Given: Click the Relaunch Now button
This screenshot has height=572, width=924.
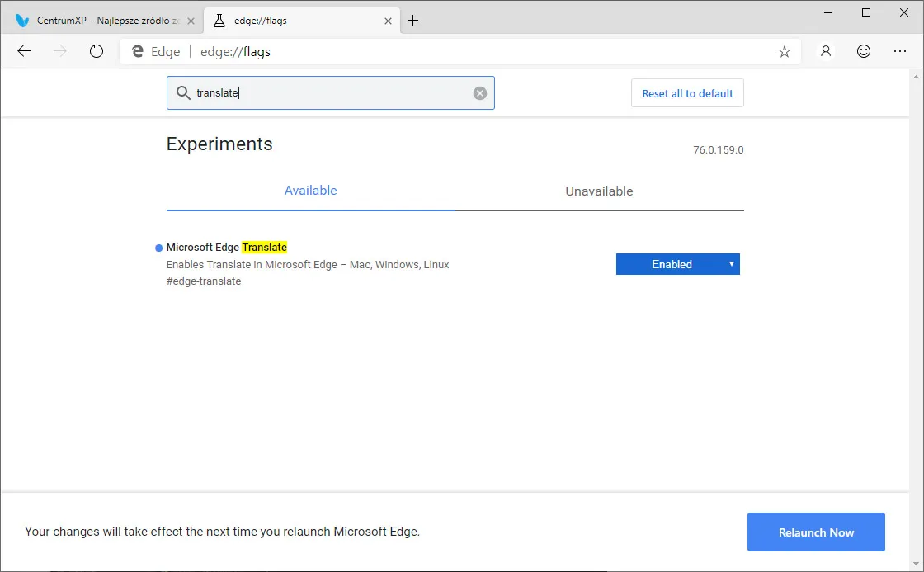Looking at the screenshot, I should pos(816,532).
